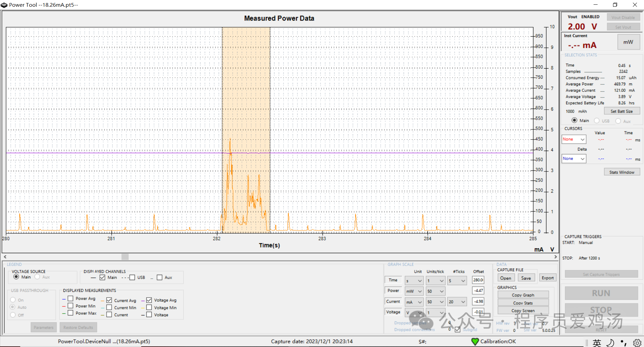This screenshot has height=347, width=644.
Task: Open the Time units/tick dropdown
Action: pos(435,281)
